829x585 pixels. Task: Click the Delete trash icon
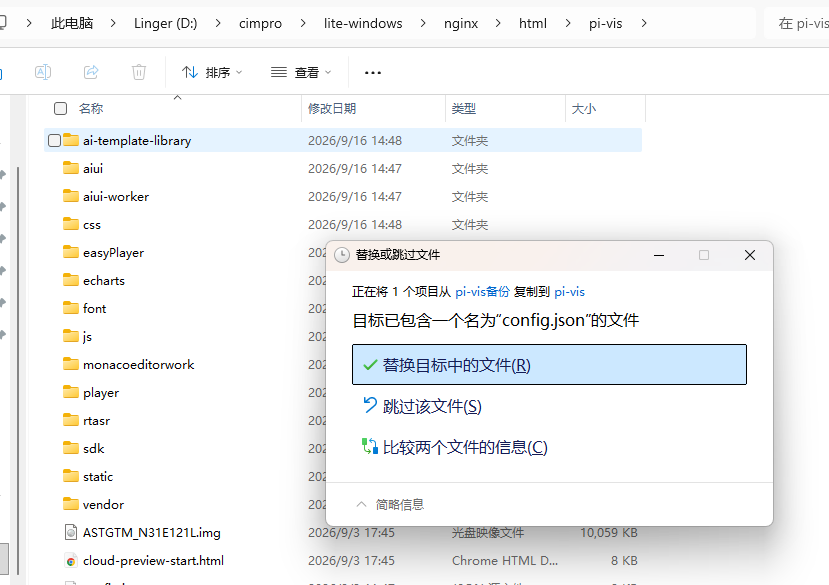click(139, 72)
